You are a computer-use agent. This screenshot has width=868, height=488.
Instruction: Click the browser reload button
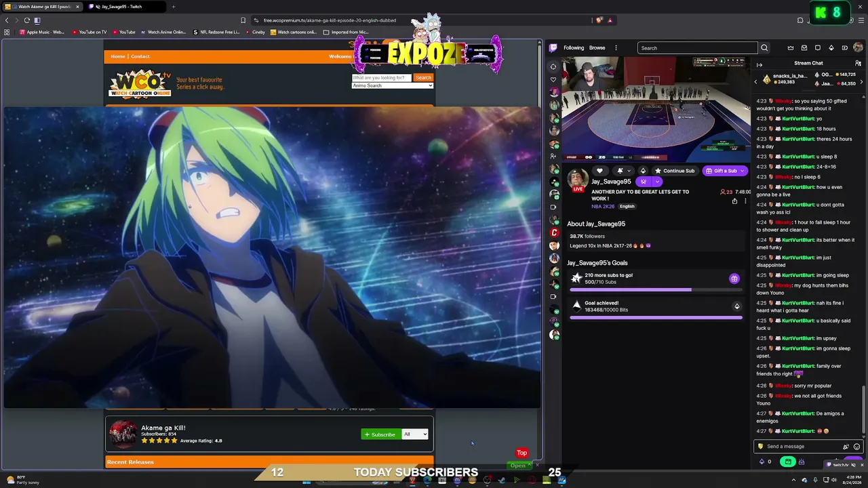27,20
